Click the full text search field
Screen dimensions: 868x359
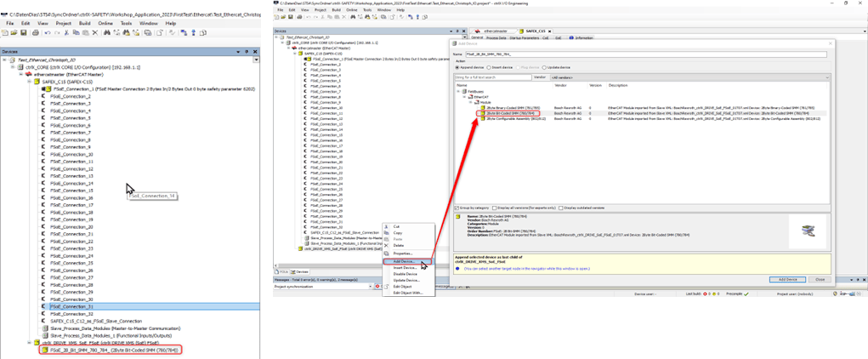point(493,77)
